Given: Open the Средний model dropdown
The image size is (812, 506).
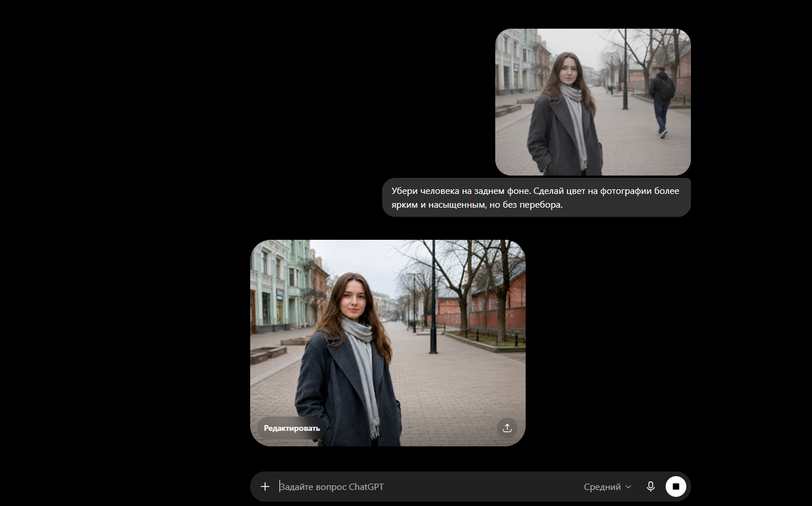Looking at the screenshot, I should (607, 486).
